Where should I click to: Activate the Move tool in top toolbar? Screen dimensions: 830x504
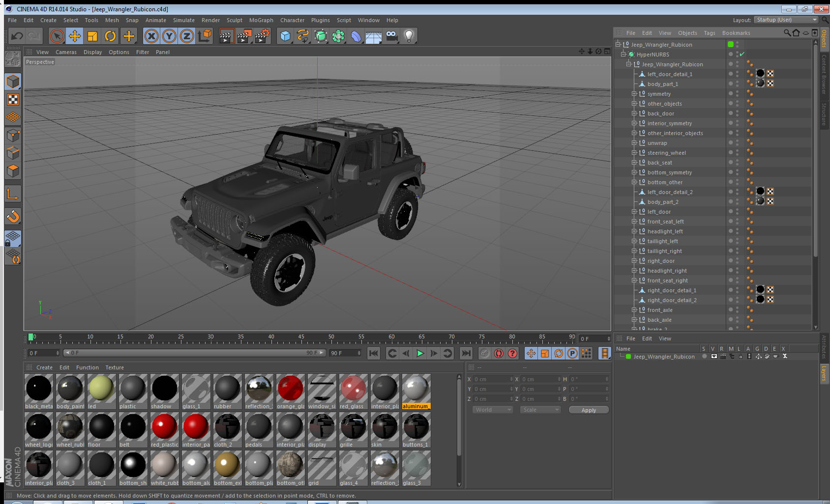[x=75, y=36]
